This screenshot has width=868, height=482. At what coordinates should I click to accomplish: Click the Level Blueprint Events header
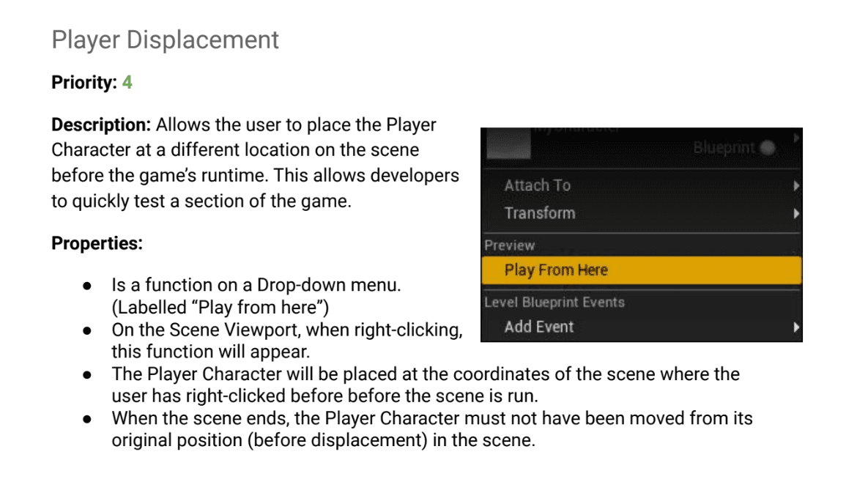coord(554,302)
